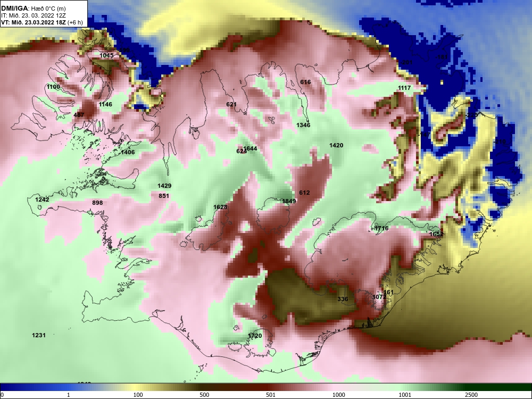
Task: Click the map value '624'
Action: [241, 151]
